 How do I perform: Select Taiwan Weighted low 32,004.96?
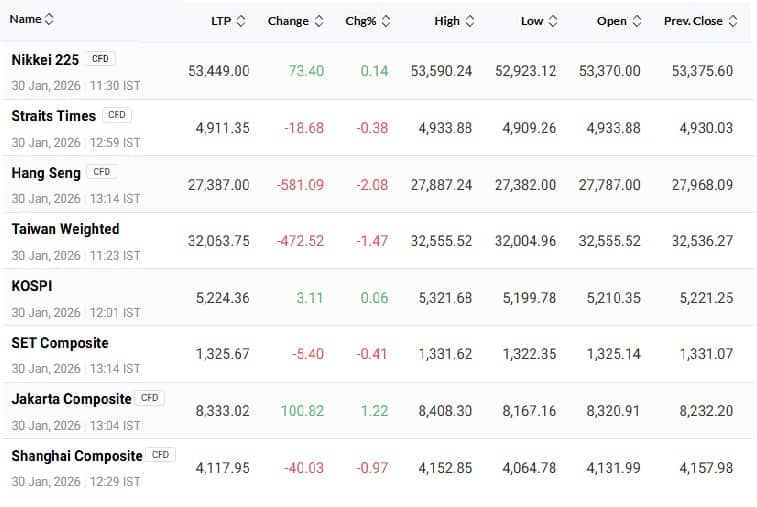point(525,241)
